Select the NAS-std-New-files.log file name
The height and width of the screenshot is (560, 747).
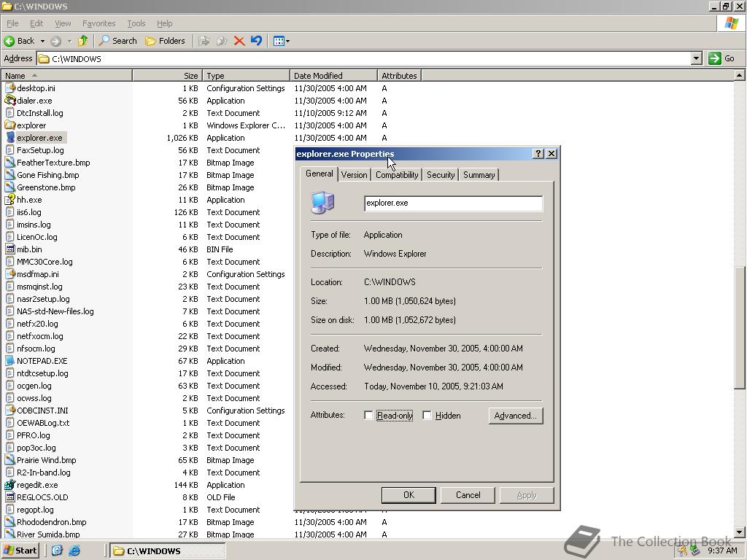pyautogui.click(x=55, y=311)
